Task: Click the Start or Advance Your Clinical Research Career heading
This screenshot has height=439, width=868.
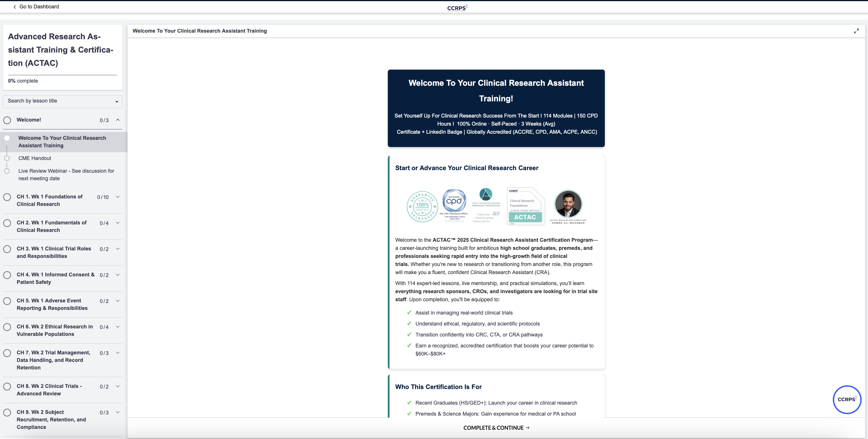Action: tap(467, 168)
